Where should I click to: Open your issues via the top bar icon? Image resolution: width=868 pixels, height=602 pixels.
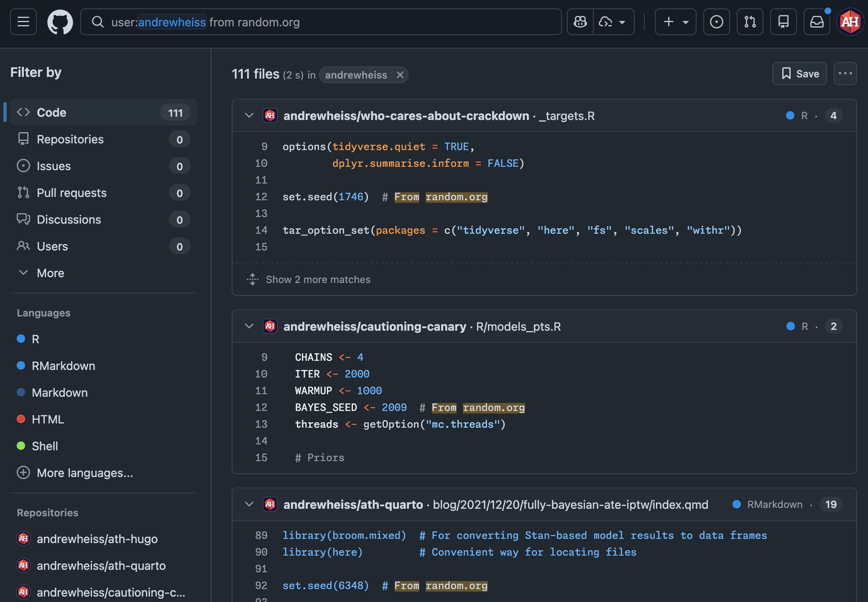pyautogui.click(x=716, y=22)
